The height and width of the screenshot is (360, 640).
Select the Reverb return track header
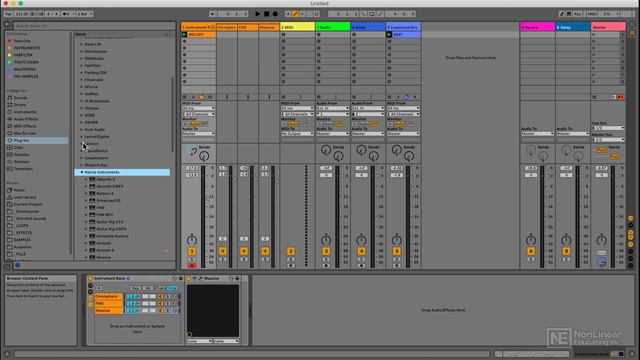tap(537, 27)
